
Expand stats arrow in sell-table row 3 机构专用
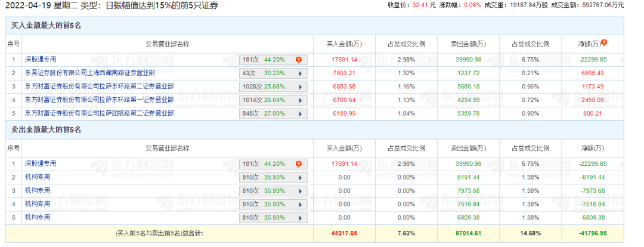tap(299, 190)
